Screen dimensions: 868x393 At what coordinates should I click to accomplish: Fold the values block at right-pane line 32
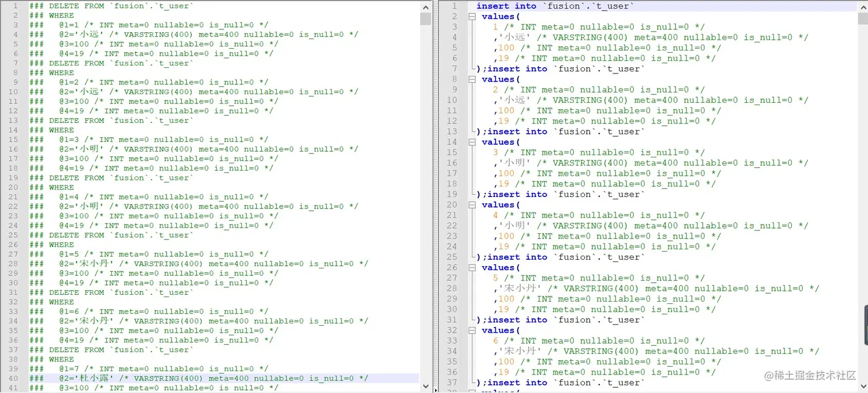(472, 330)
